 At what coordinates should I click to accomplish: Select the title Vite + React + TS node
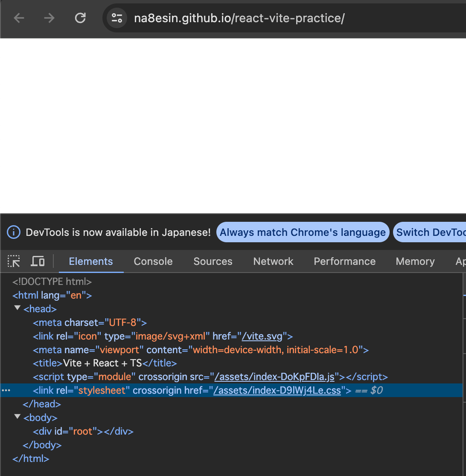(105, 363)
